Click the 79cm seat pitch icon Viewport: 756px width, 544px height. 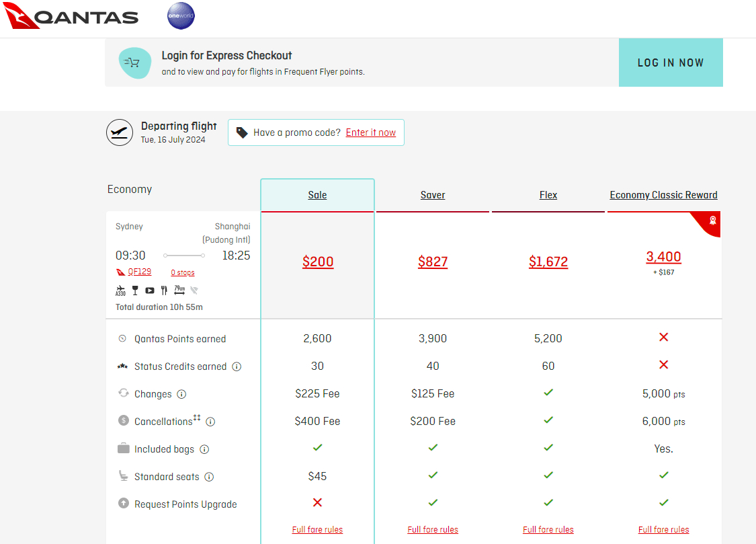point(179,290)
